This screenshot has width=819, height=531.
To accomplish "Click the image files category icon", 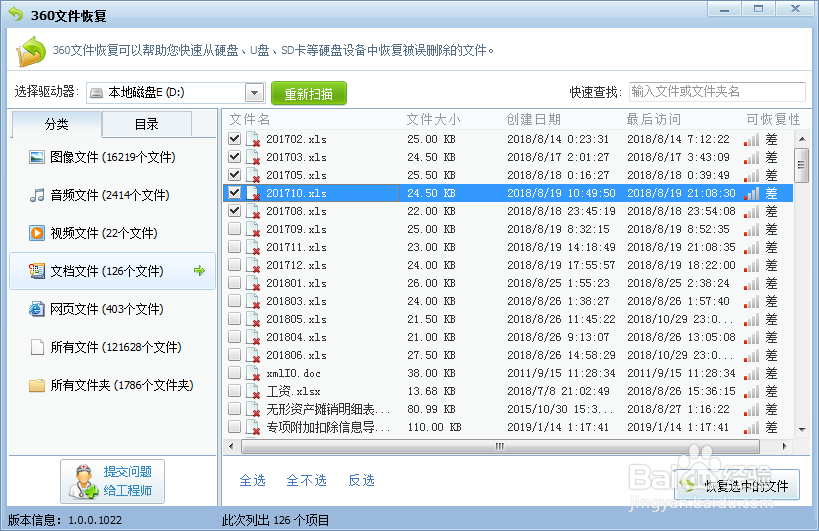I will [37, 157].
